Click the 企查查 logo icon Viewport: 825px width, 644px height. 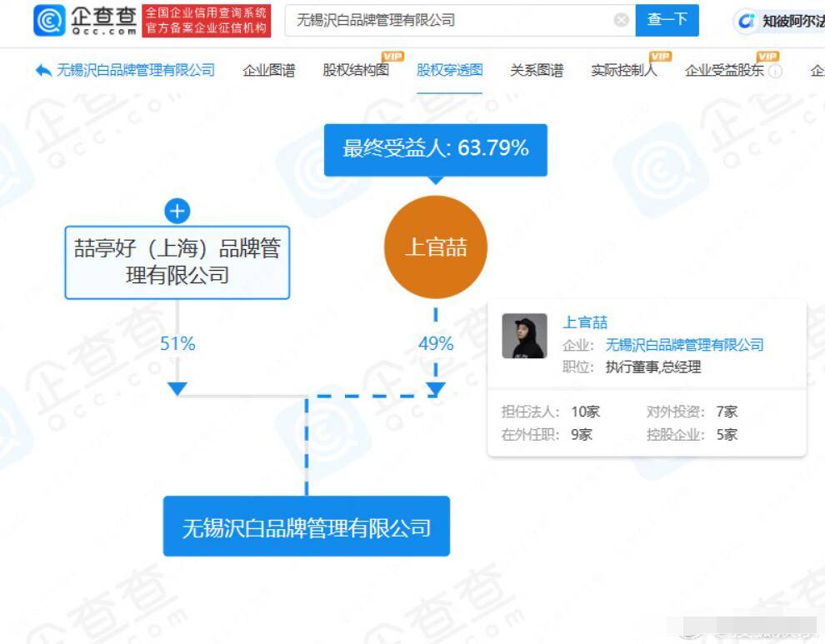point(49,21)
